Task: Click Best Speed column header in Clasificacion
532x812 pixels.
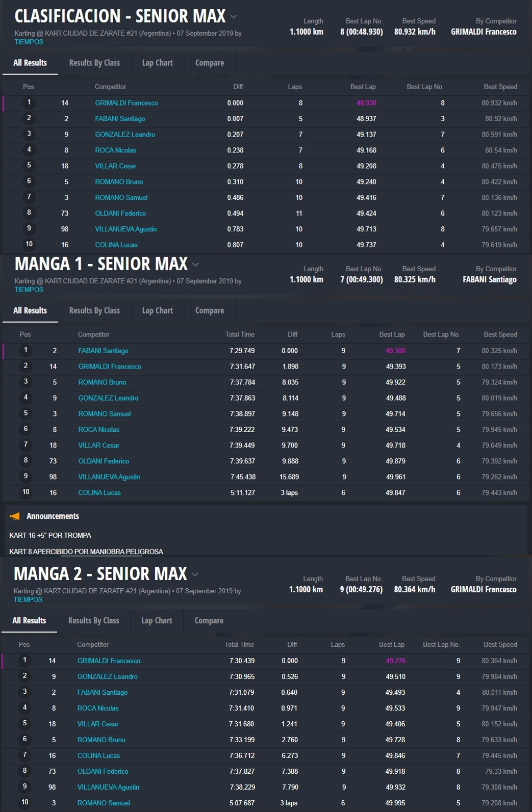Action: 500,87
